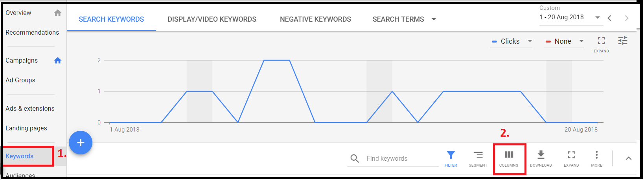This screenshot has width=644, height=180.
Task: Open the None metric dropdown
Action: 564,41
